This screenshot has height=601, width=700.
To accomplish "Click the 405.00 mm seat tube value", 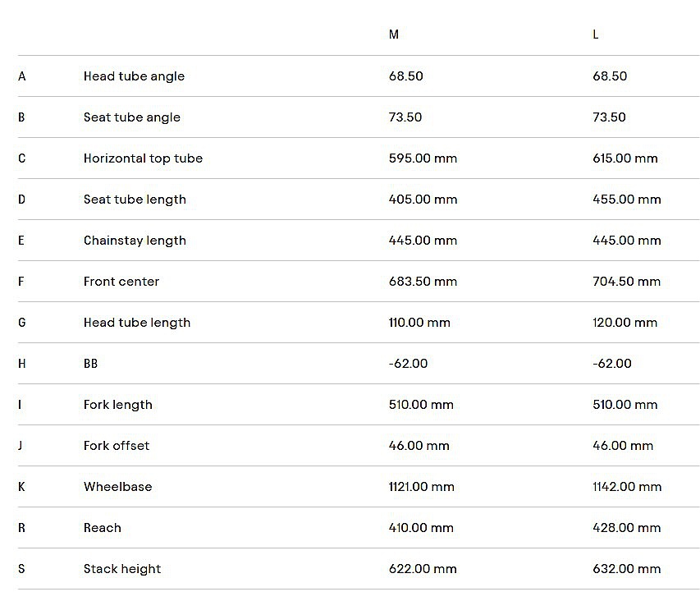I will (x=423, y=200).
